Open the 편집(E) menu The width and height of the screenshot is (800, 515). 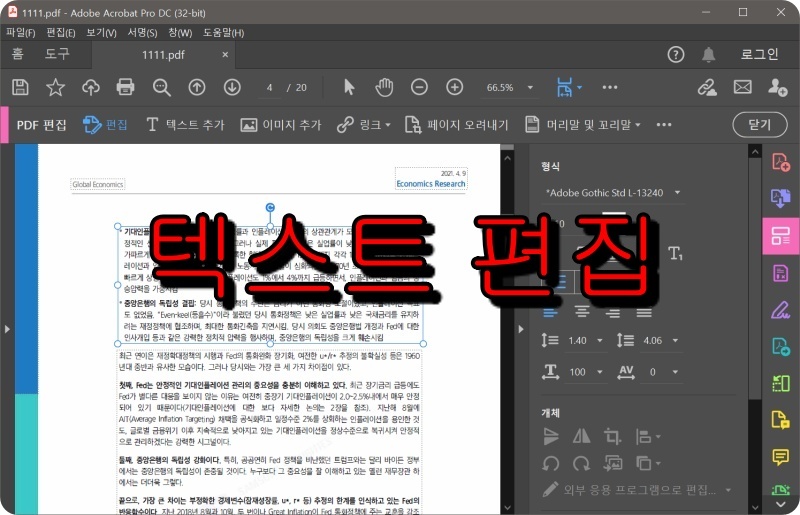coord(61,33)
